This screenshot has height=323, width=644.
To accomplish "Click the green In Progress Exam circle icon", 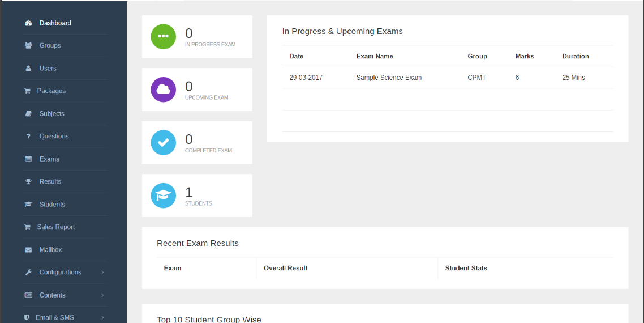I will coord(164,36).
